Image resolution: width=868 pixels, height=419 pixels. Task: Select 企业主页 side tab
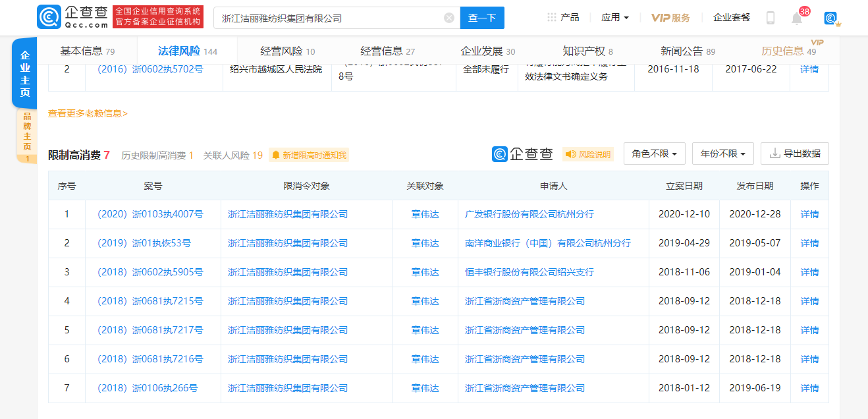click(25, 73)
